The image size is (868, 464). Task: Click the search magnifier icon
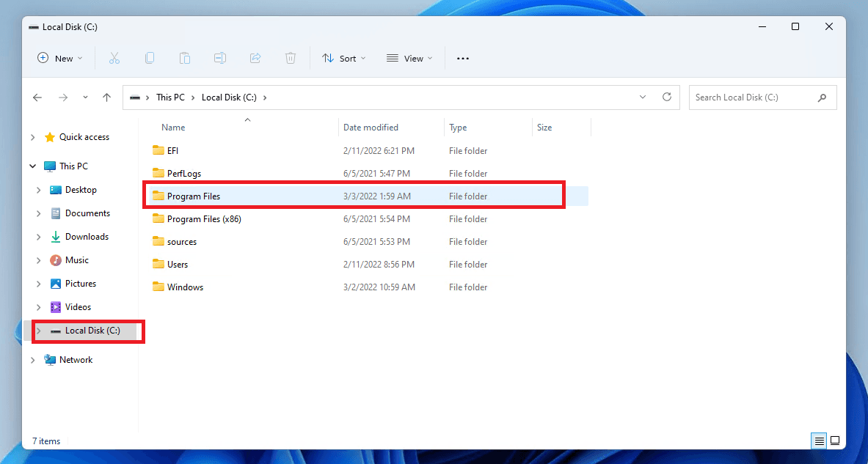(822, 97)
